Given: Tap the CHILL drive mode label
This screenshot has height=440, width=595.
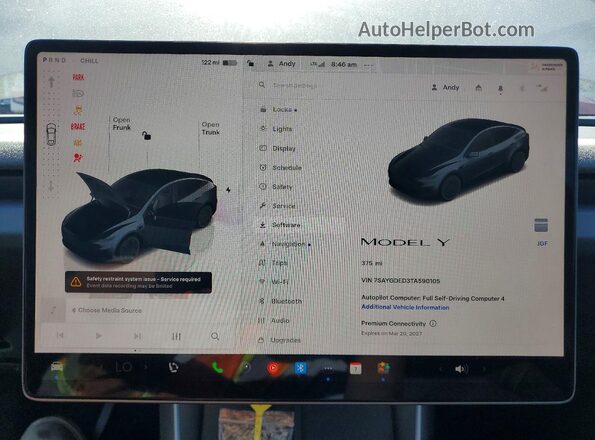Looking at the screenshot, I should coord(89,61).
